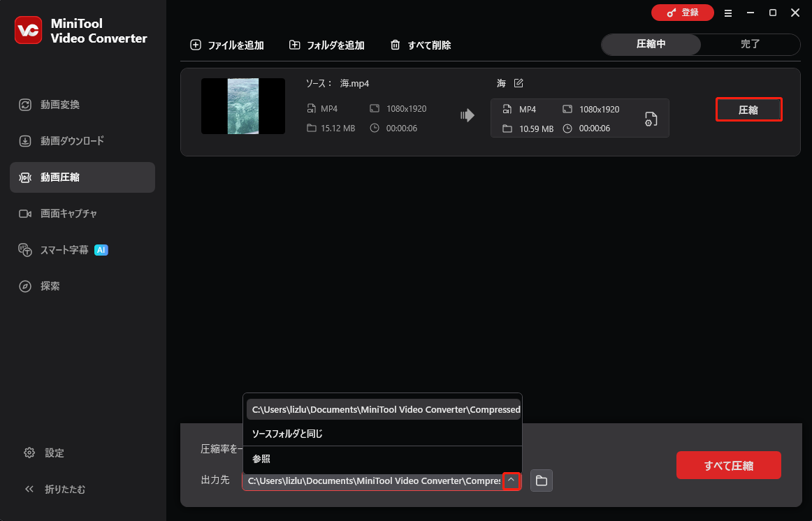Viewport: 812px width, 521px height.
Task: Open output format settings via file-gear icon
Action: (650, 119)
